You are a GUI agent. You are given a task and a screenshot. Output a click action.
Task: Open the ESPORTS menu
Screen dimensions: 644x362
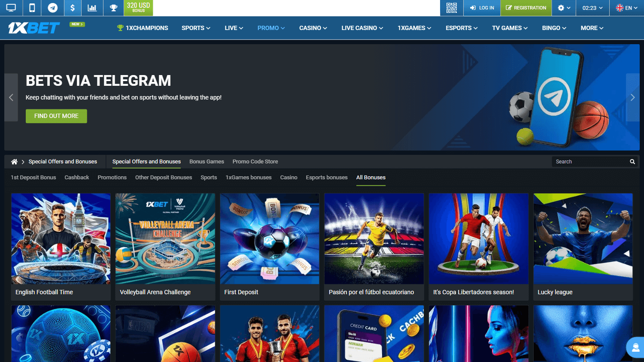[x=462, y=28]
